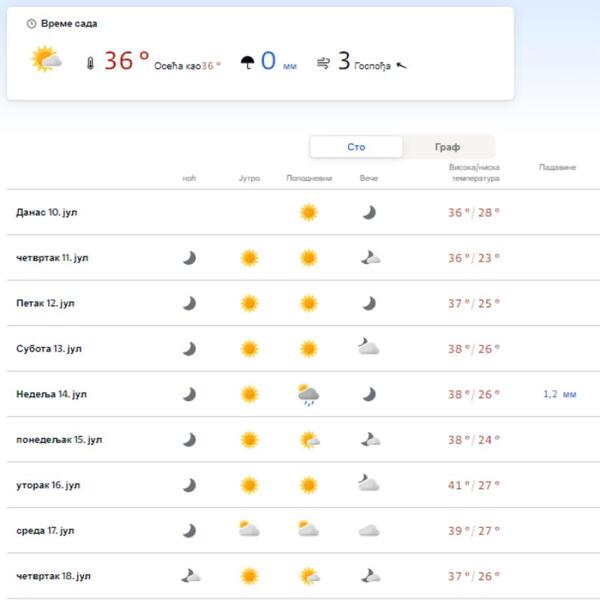600x600 pixels.
Task: Click the 41° / 27° temperature reading
Action: point(473,485)
